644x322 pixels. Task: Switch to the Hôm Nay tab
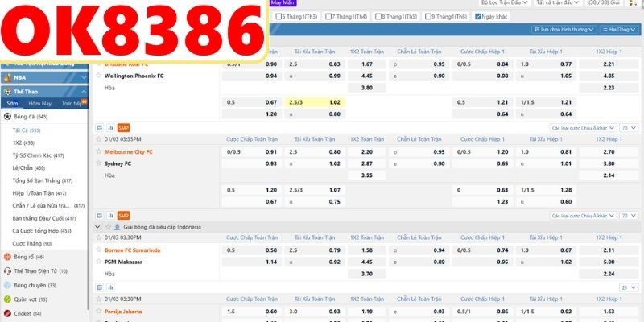40,104
